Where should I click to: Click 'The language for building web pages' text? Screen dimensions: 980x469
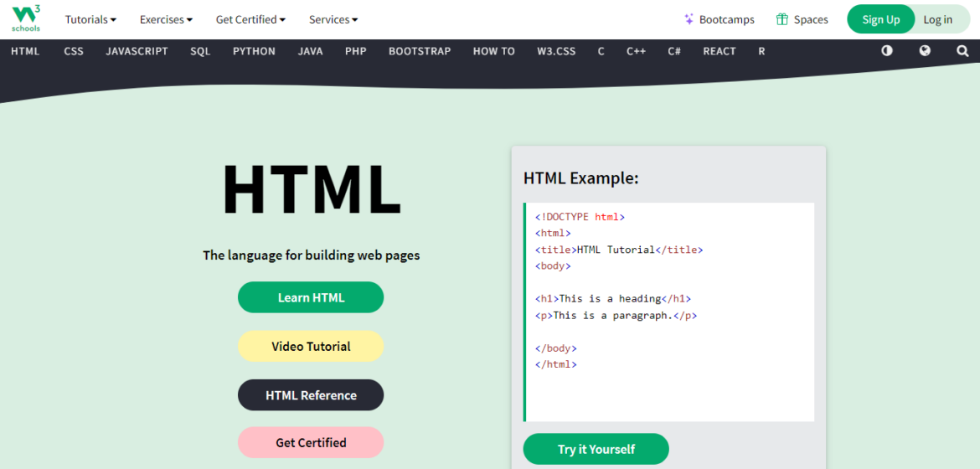point(312,255)
